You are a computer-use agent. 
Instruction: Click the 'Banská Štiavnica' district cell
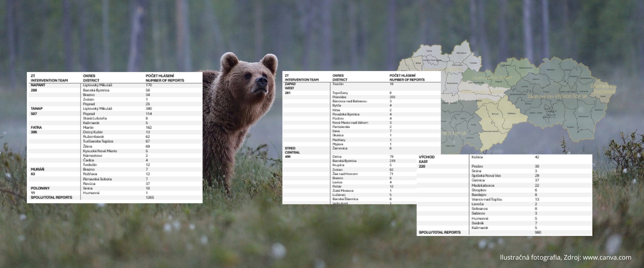[x=345, y=199]
